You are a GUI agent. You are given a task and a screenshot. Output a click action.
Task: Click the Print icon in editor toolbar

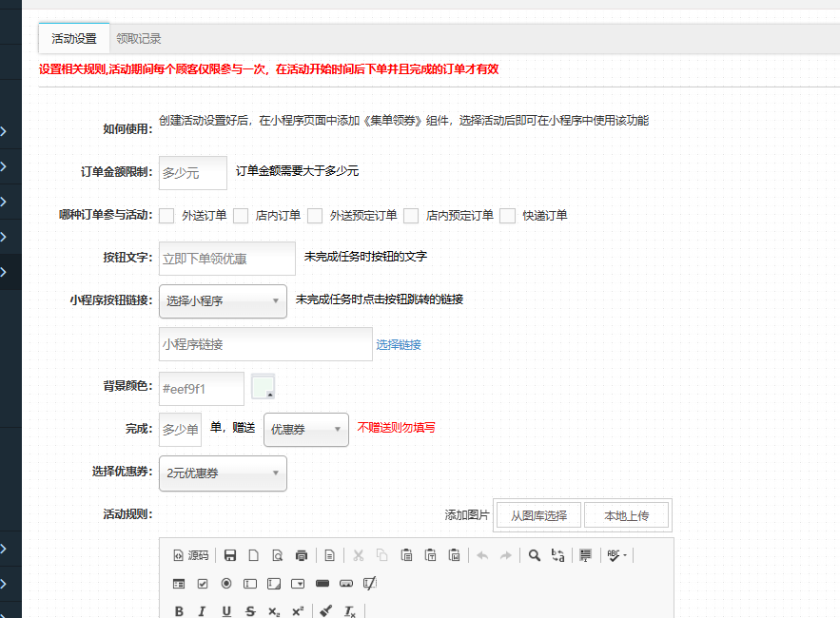tap(301, 555)
